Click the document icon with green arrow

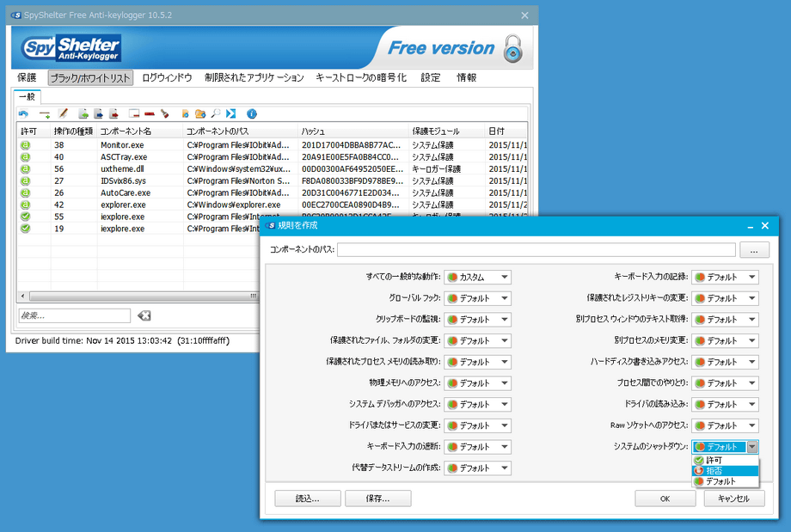[x=83, y=114]
